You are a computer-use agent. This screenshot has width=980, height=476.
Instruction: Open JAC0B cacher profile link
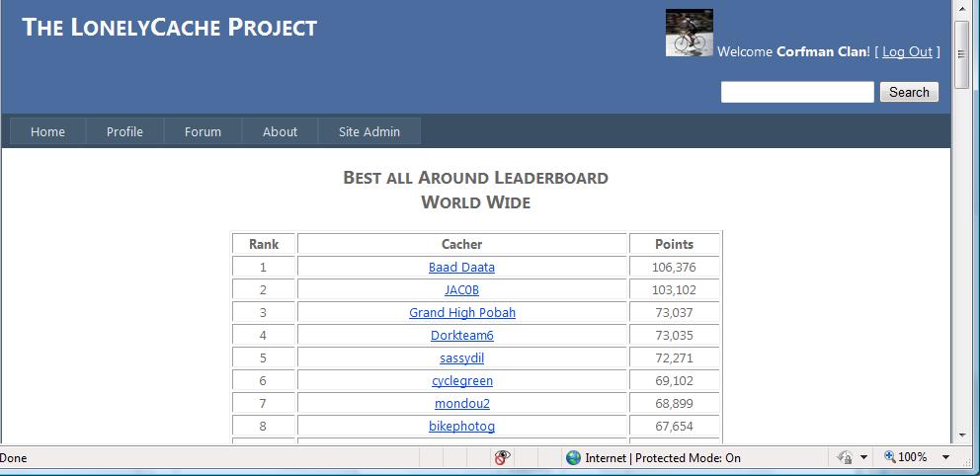(x=462, y=290)
